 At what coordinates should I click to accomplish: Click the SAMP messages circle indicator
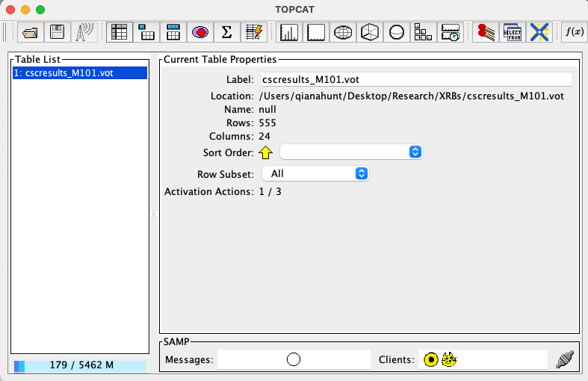click(294, 359)
